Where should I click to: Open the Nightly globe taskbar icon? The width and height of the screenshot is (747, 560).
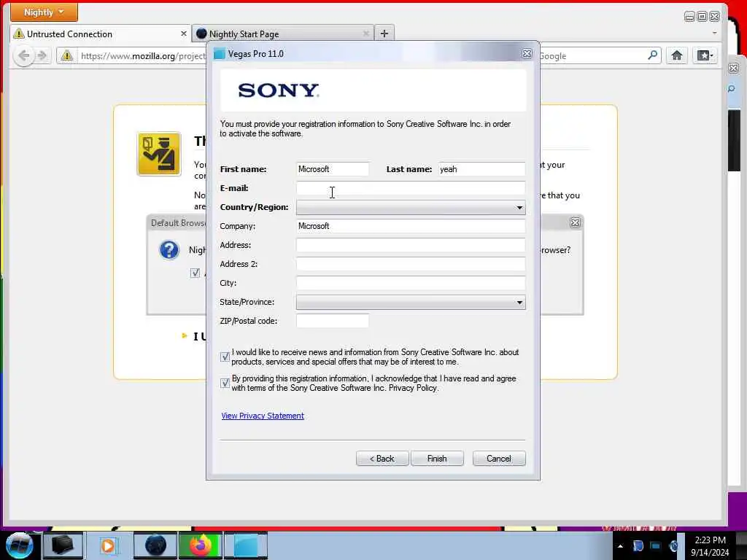click(155, 545)
